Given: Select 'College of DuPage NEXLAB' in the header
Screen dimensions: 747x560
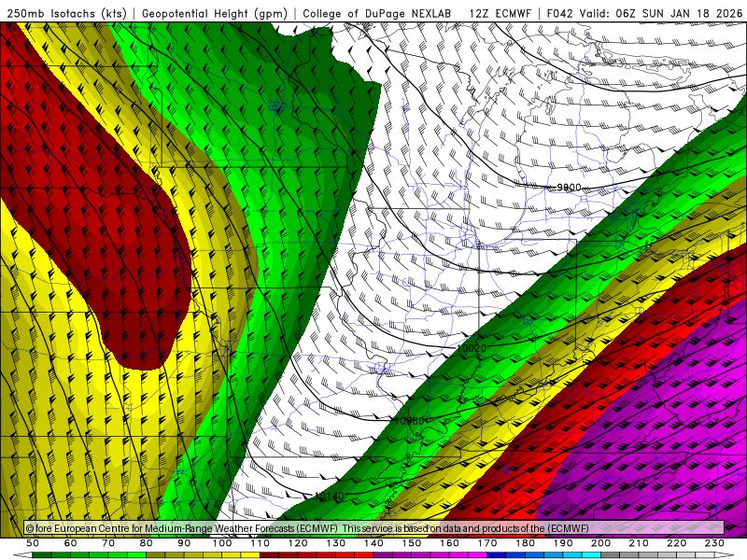Looking at the screenshot, I should [x=377, y=14].
